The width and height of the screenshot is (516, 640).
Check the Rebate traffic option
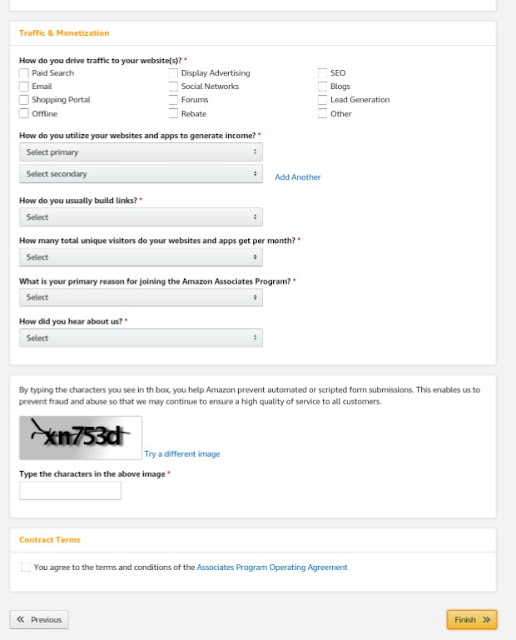pyautogui.click(x=173, y=113)
